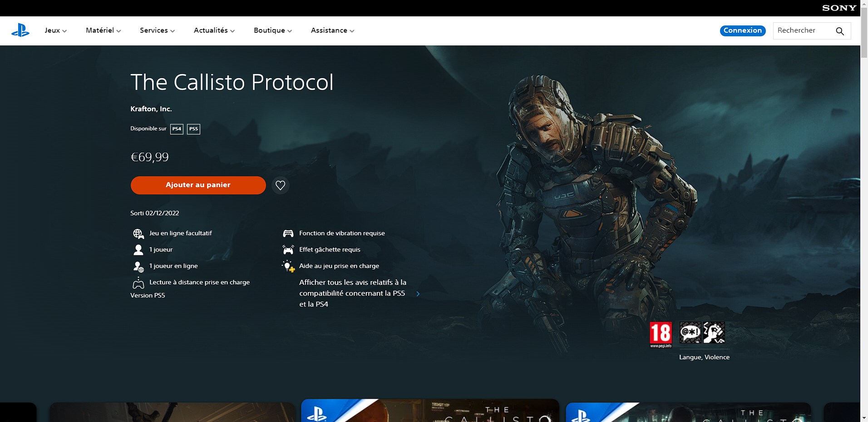Open the Jeux dropdown menu

(55, 30)
